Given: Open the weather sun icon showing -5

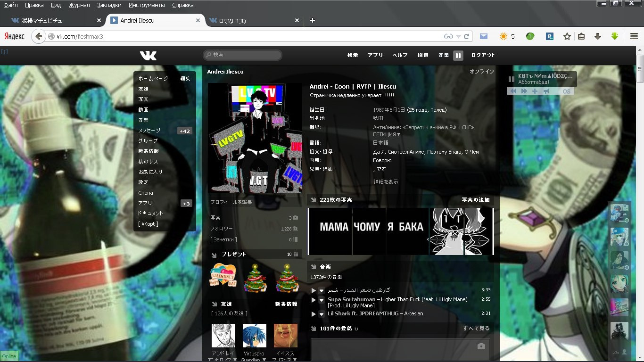Looking at the screenshot, I should click(x=507, y=36).
